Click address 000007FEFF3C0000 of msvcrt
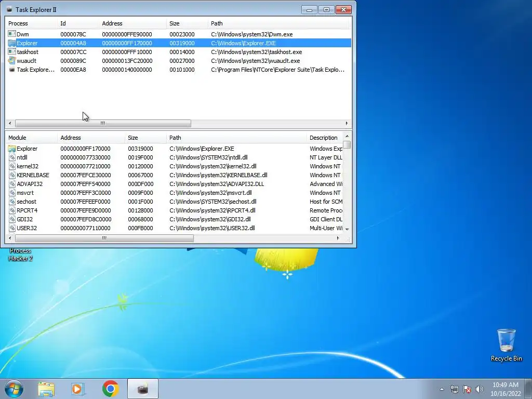 tap(86, 193)
